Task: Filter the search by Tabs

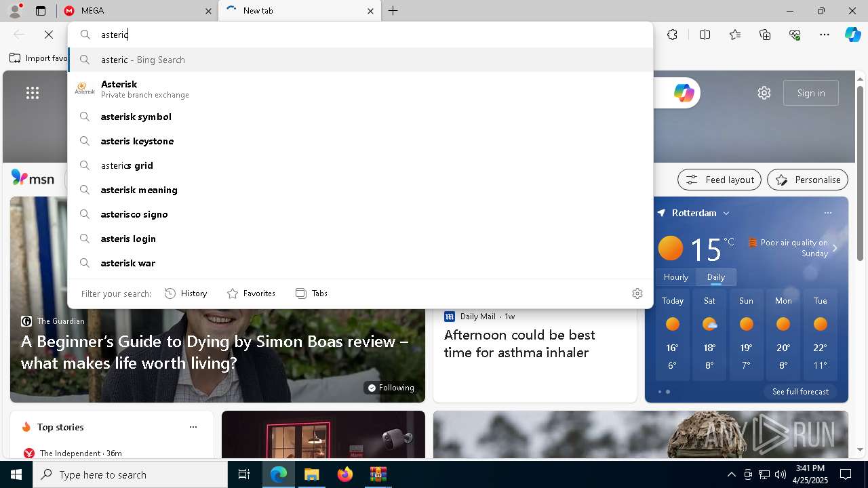Action: [x=311, y=293]
